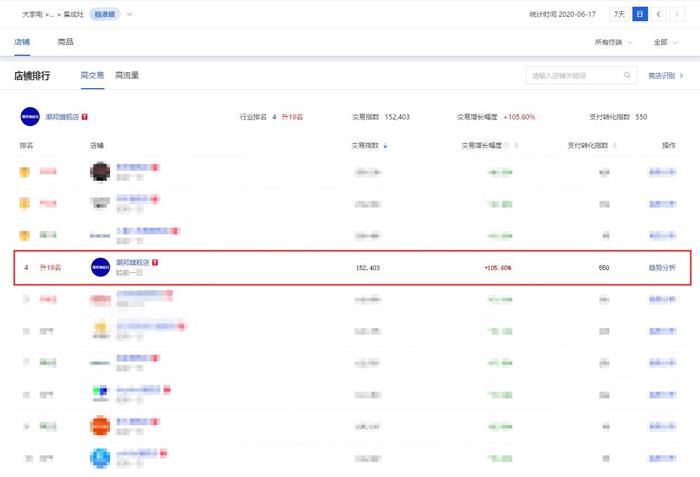Viewport: 700px width, 477px height.
Task: Switch to the 商品 tab
Action: [65, 42]
